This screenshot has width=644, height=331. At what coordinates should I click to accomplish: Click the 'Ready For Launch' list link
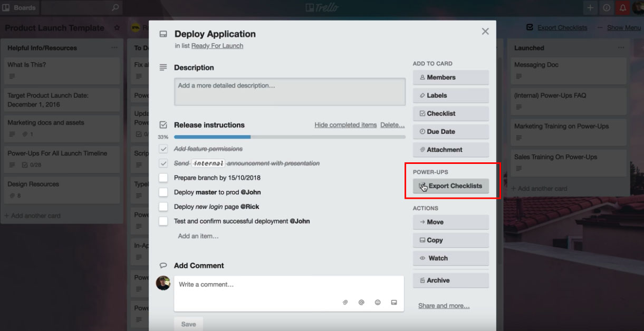[x=217, y=46]
